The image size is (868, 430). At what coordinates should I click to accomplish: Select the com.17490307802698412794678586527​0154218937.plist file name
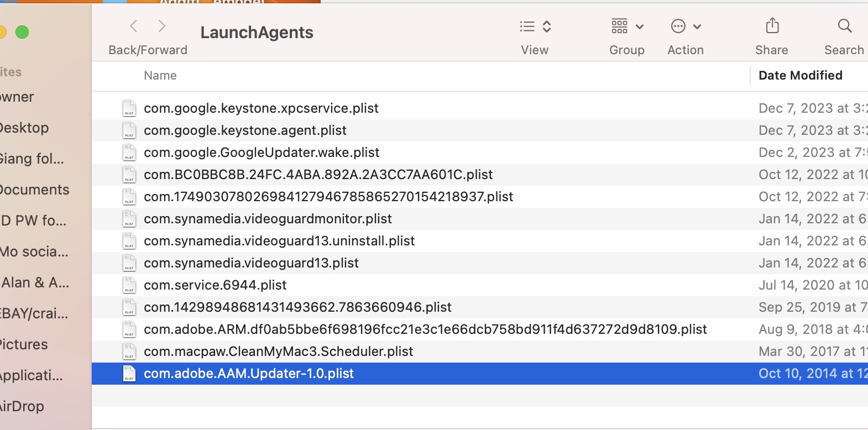click(328, 197)
